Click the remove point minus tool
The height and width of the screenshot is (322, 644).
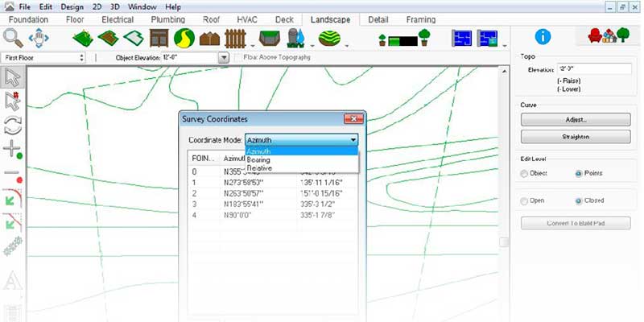pos(12,173)
